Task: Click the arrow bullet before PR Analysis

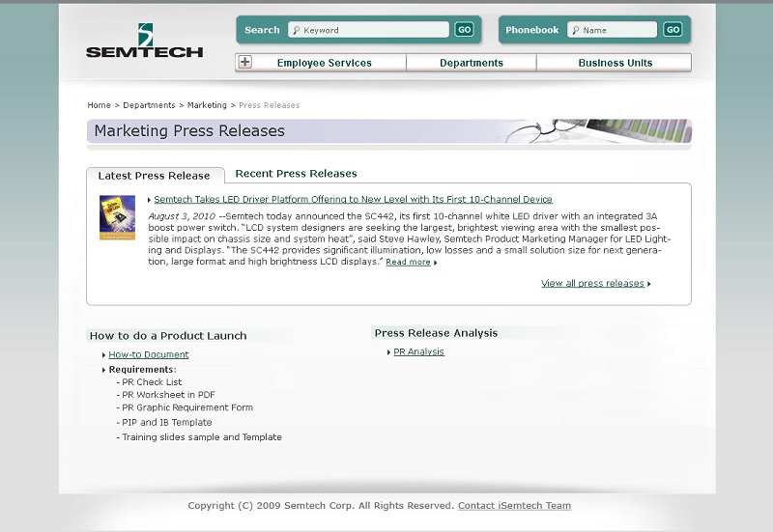Action: point(389,352)
